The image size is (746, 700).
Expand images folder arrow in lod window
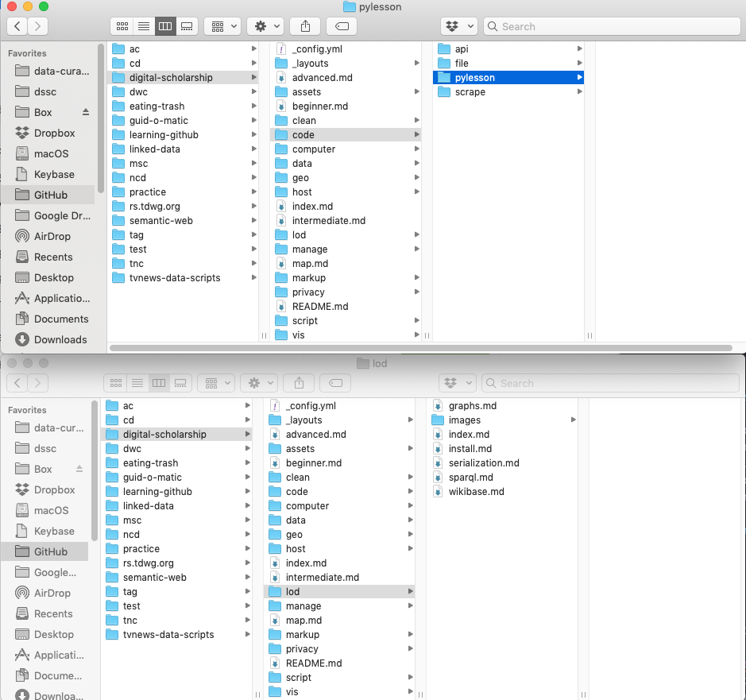(x=574, y=420)
